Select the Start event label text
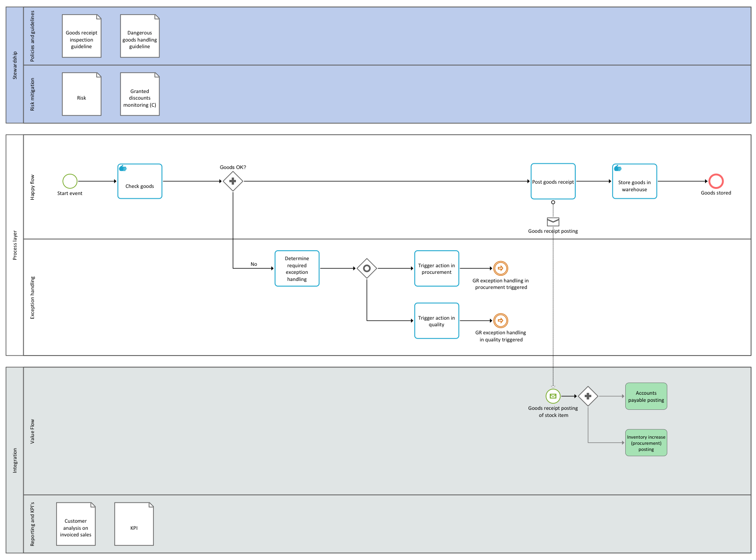The width and height of the screenshot is (756, 560). point(70,193)
